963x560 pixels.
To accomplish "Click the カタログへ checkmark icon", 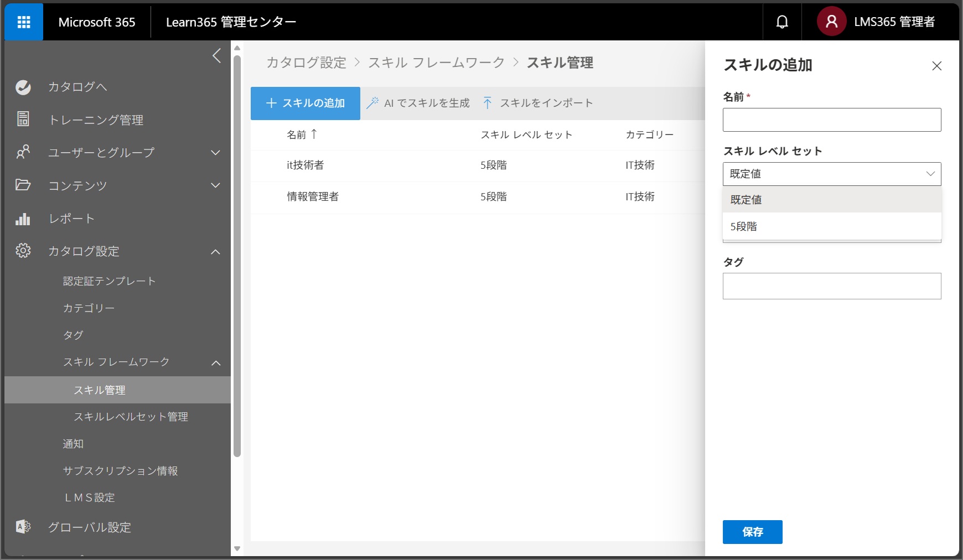I will 23,87.
